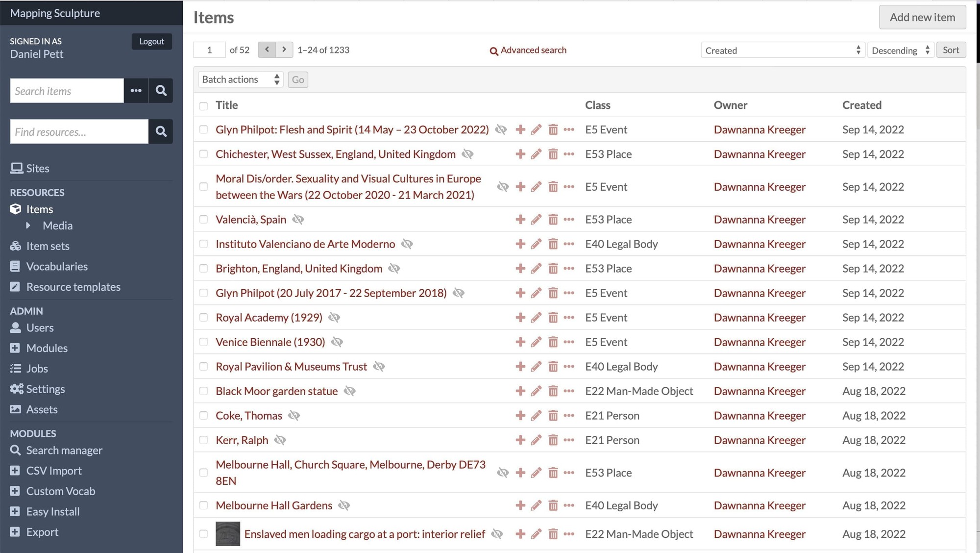Open Jobs in the admin sidebar
Viewport: 980px width, 553px height.
[x=29, y=369]
